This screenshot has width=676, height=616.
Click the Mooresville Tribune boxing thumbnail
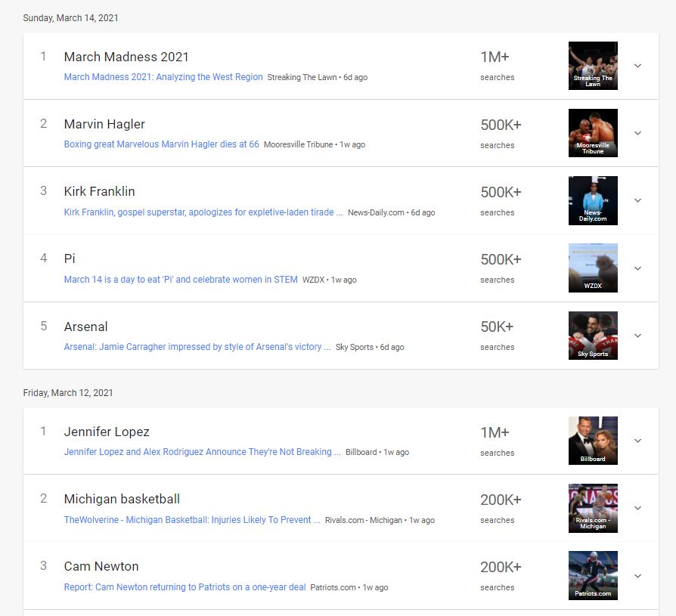(x=593, y=133)
